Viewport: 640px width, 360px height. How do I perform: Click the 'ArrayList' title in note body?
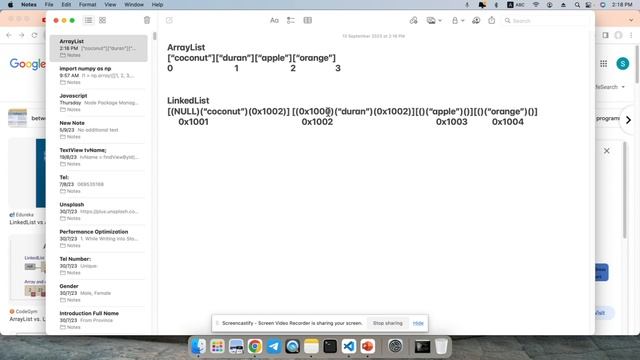point(186,47)
